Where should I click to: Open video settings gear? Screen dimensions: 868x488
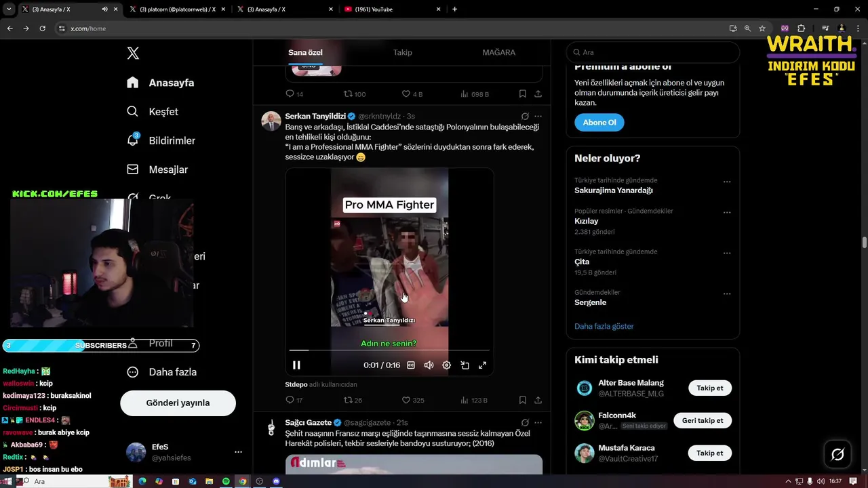[x=446, y=365]
